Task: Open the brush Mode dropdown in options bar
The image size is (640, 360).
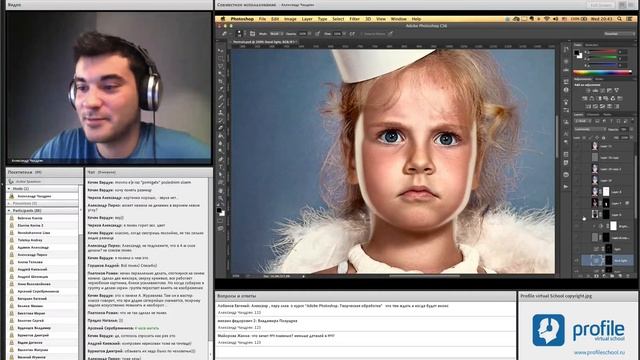Action: [x=276, y=34]
